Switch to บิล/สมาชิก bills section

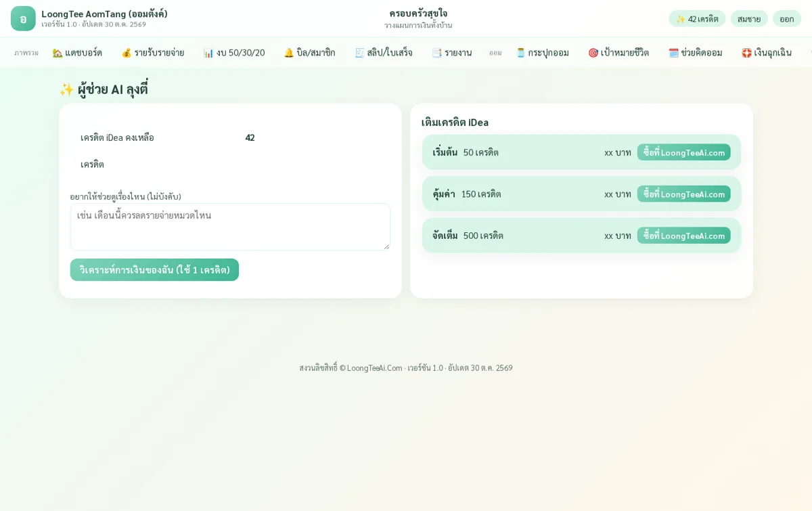(x=309, y=52)
